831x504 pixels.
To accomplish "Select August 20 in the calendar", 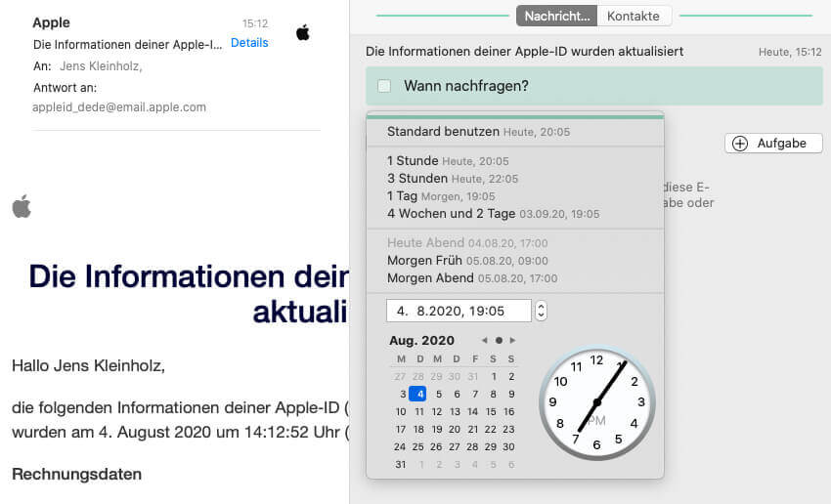I will (455, 430).
